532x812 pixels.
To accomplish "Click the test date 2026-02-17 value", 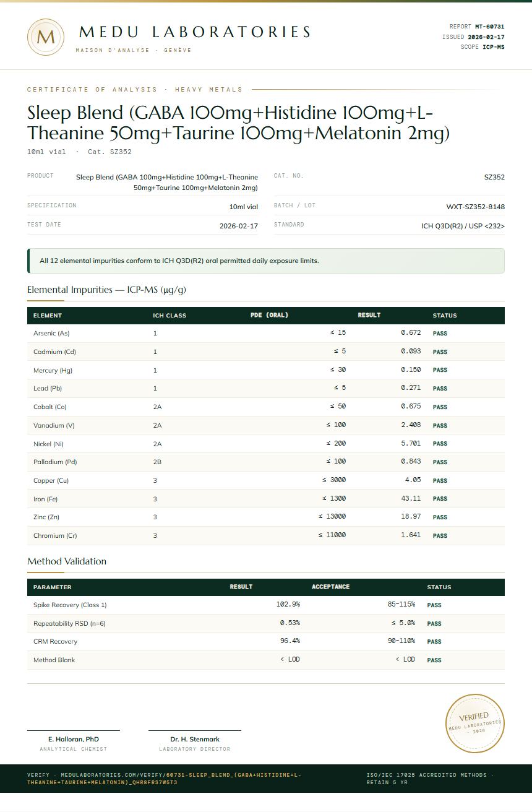I will pos(239,227).
